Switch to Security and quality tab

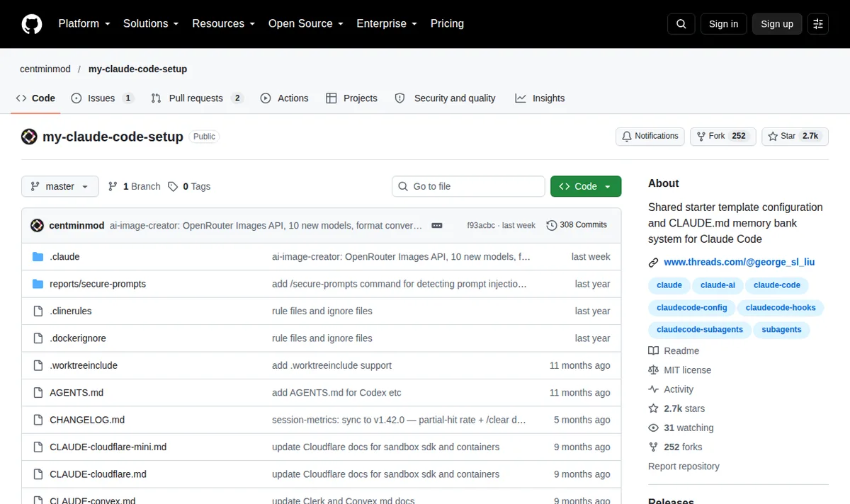(445, 98)
